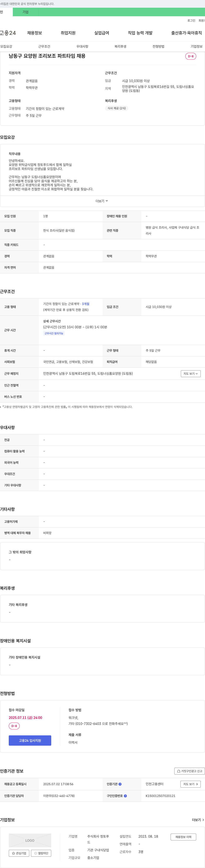Screen dimensions: 205x868
Task: Click the D-8 badge near title
Action: click(191, 56)
